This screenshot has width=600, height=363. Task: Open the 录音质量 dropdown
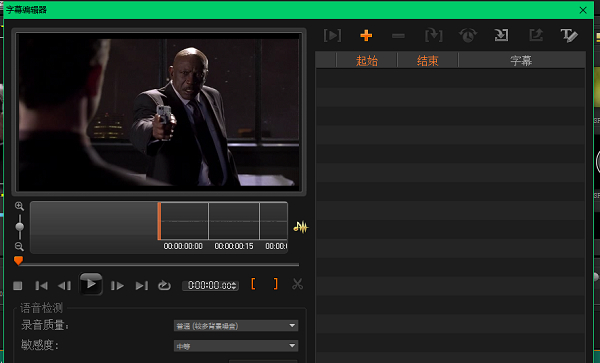(x=236, y=326)
